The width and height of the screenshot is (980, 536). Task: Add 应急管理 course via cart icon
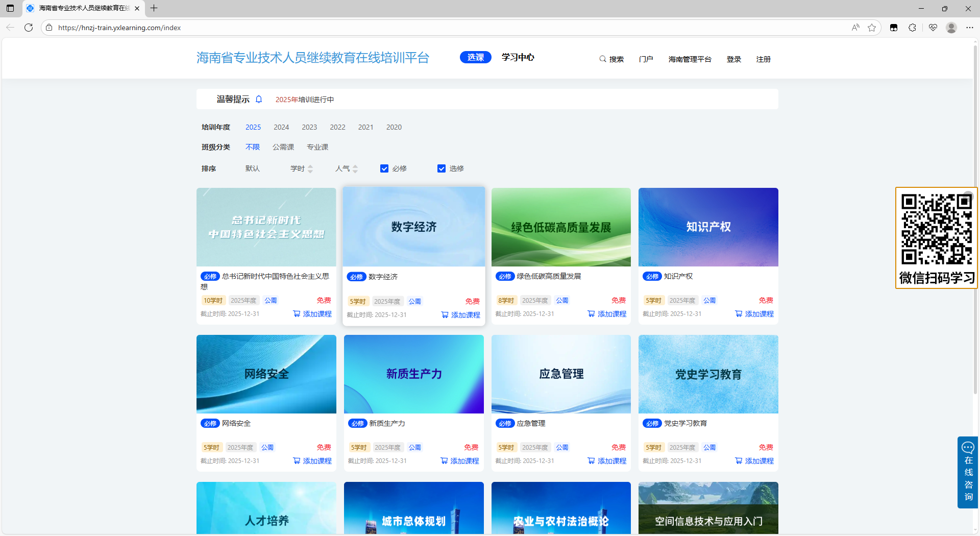(591, 461)
